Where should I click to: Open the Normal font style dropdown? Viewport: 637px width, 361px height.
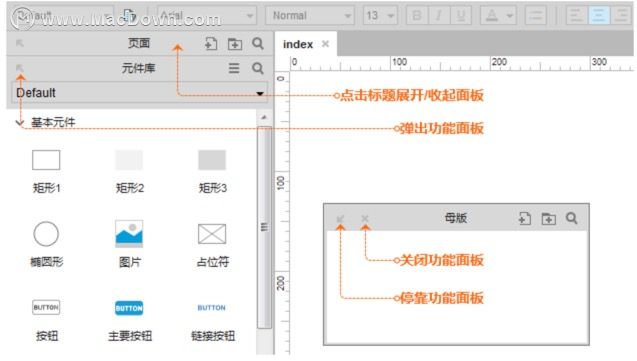tap(310, 15)
